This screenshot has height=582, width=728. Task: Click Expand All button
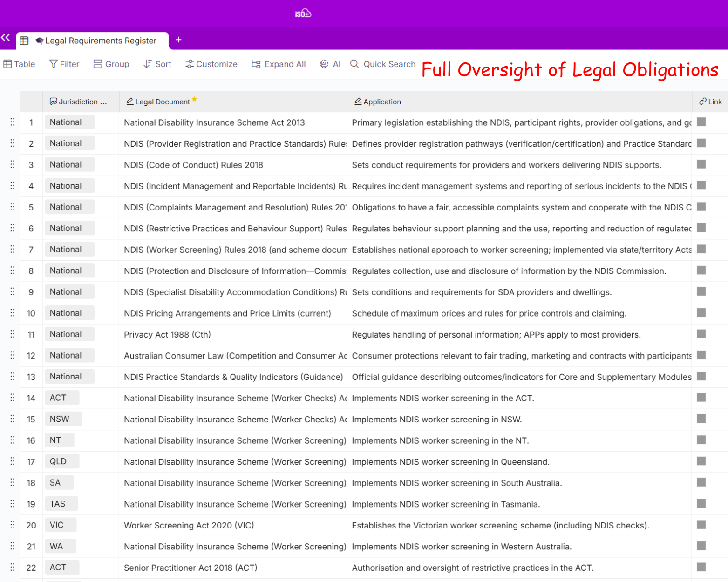point(279,64)
